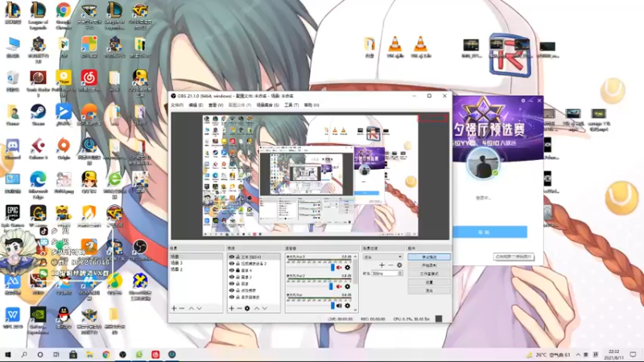644x362 pixels.
Task: Open the 帮助(H) menu in OBS
Action: click(x=312, y=105)
